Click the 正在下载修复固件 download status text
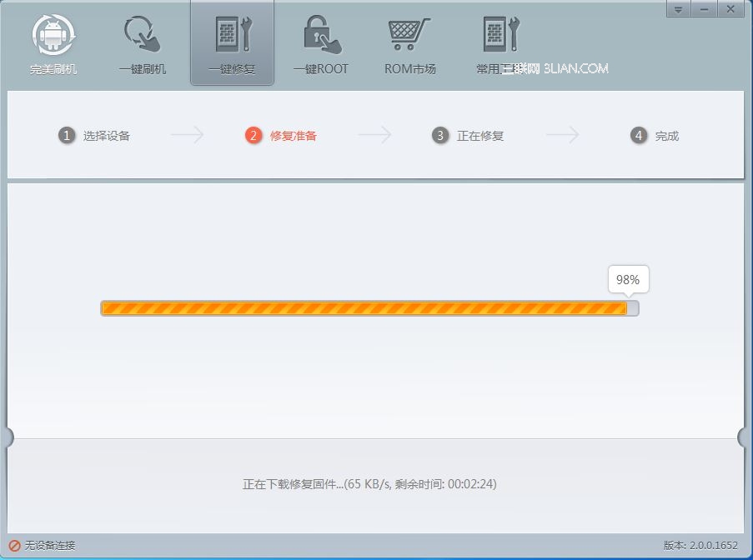The width and height of the screenshot is (753, 560). point(369,483)
